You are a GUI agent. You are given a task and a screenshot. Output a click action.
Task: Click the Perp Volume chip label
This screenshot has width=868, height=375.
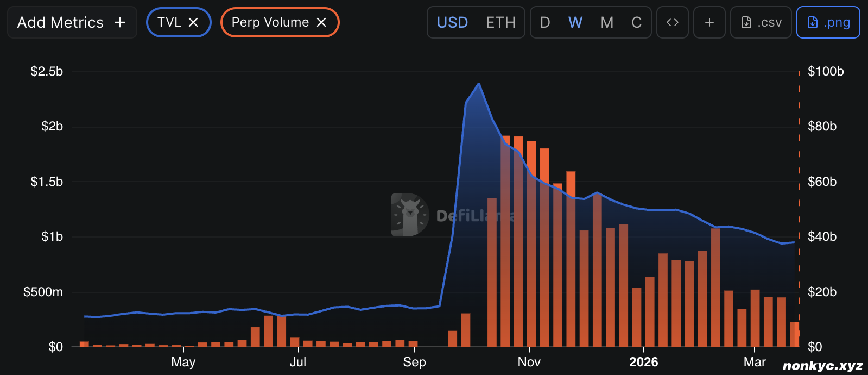pyautogui.click(x=270, y=22)
